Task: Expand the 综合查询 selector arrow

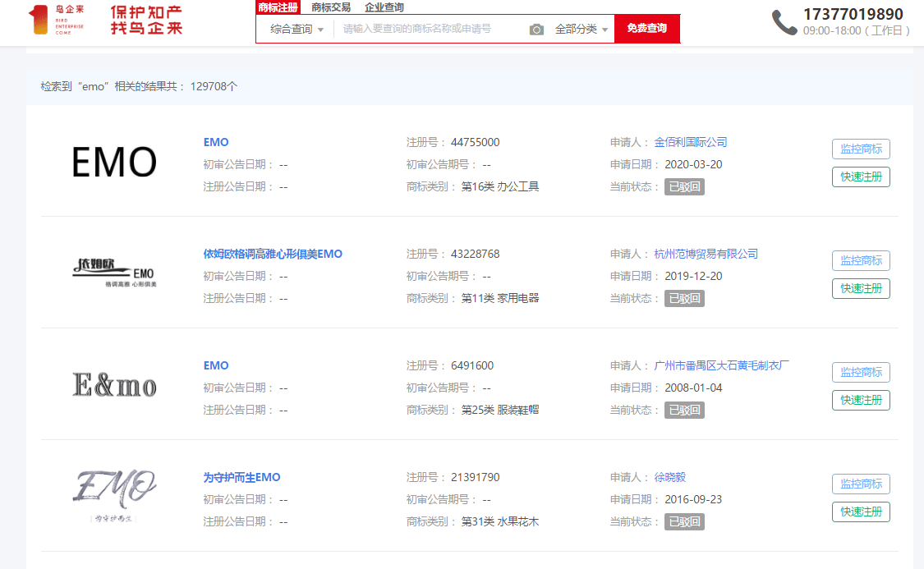Action: click(319, 28)
